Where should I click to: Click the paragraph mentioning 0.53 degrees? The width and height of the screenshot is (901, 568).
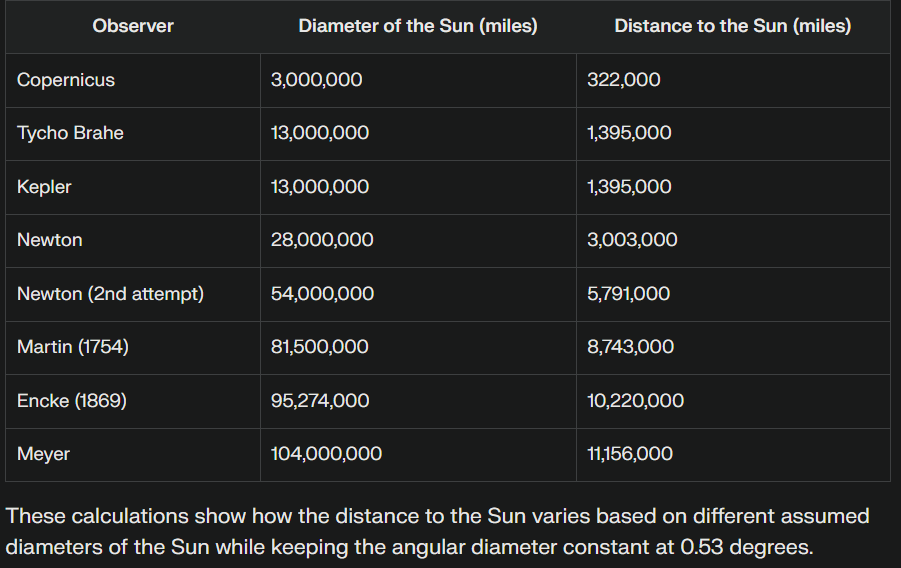437,532
